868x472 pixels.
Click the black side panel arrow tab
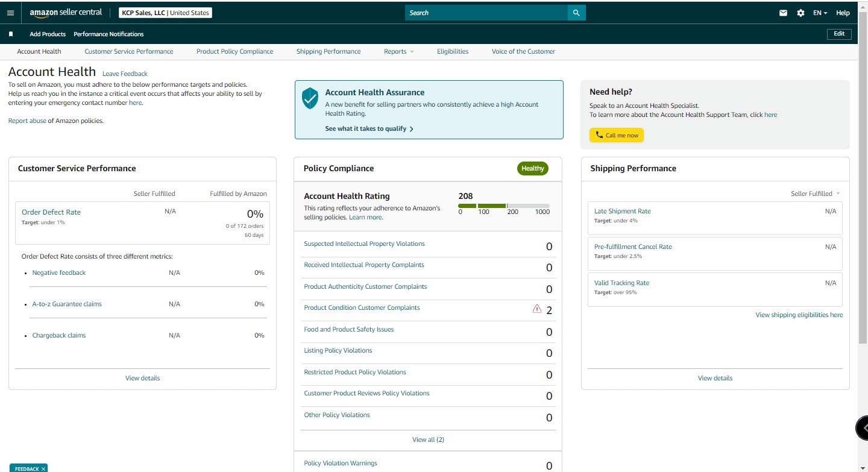862,428
